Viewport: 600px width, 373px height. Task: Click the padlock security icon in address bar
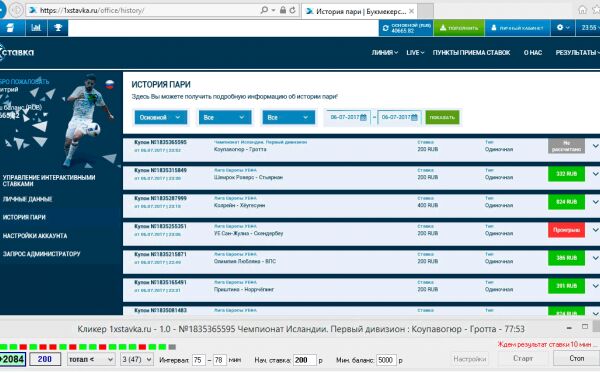pyautogui.click(x=283, y=10)
